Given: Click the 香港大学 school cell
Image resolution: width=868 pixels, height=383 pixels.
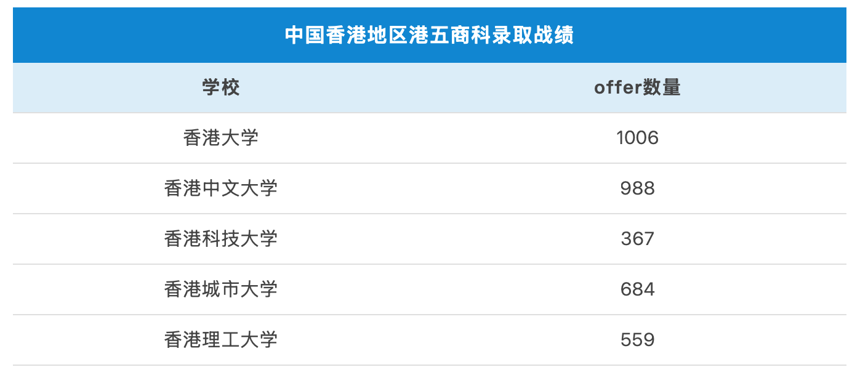Looking at the screenshot, I should (x=221, y=138).
